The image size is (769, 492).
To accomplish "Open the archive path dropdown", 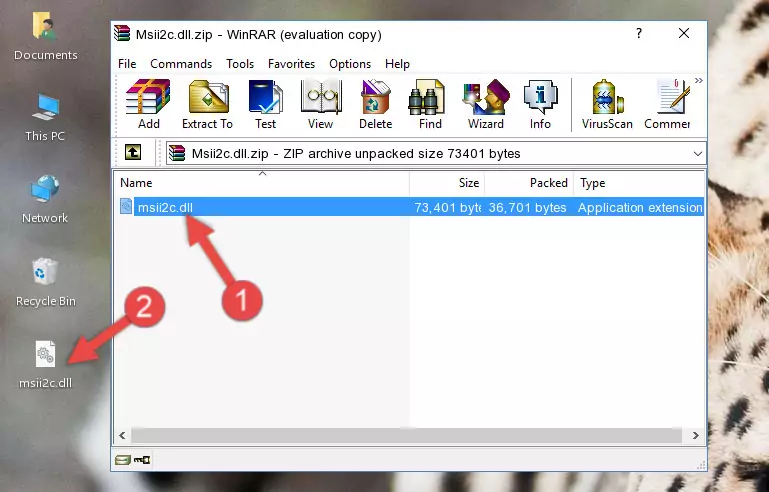I will (x=697, y=154).
